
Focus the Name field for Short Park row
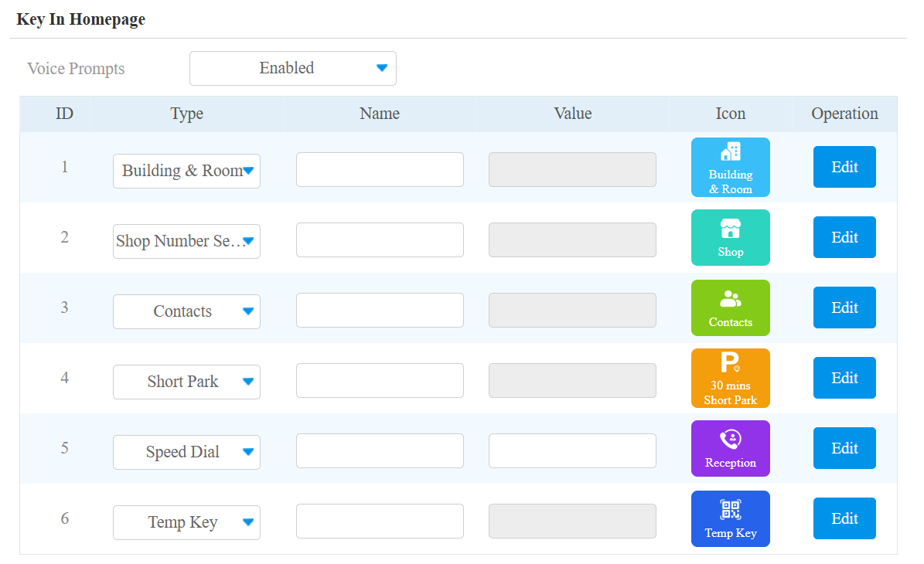click(x=380, y=380)
